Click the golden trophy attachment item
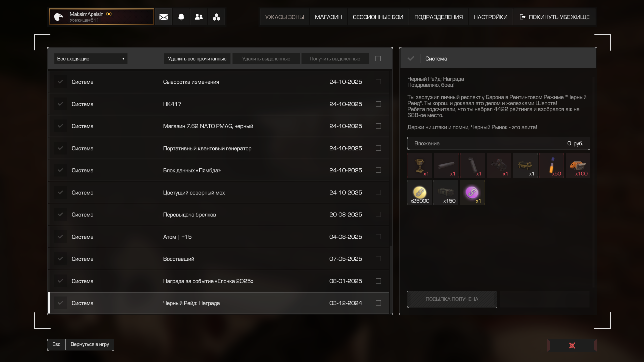Viewport: 644px width, 362px height. (420, 165)
